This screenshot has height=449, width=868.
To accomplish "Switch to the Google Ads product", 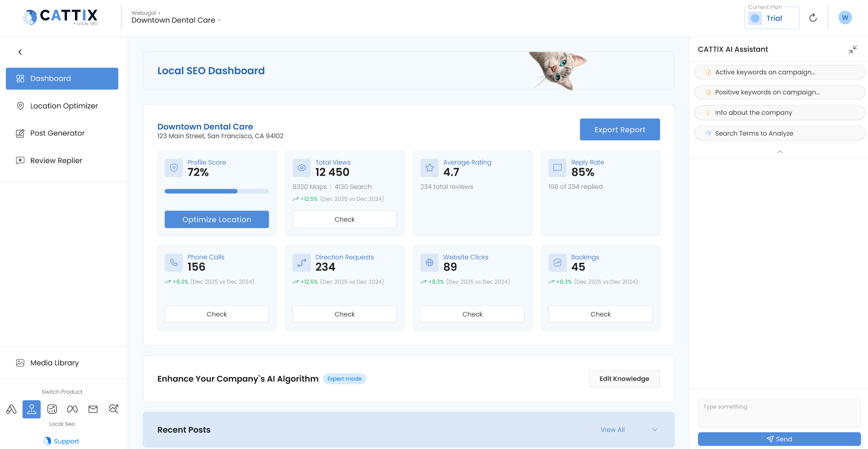I will click(x=11, y=409).
